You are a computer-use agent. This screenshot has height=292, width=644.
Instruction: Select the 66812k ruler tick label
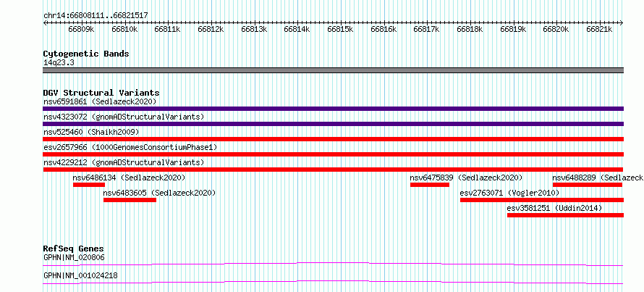pyautogui.click(x=211, y=29)
